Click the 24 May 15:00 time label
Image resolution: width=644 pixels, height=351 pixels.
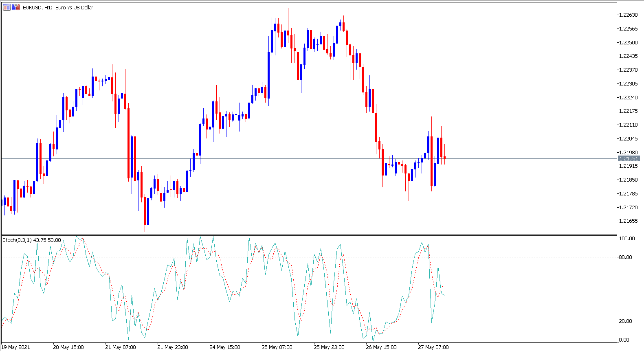click(225, 347)
